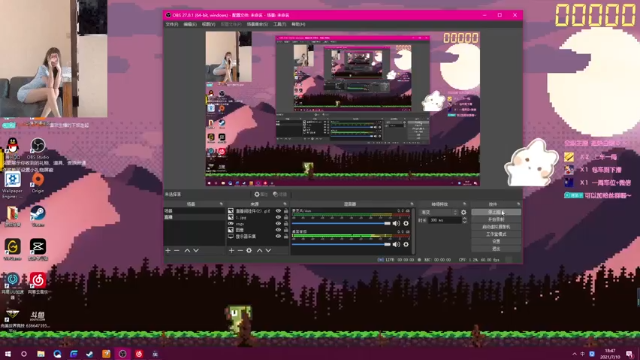The width and height of the screenshot is (640, 360).
Task: Open the 帮助(H) menu
Action: [x=298, y=24]
